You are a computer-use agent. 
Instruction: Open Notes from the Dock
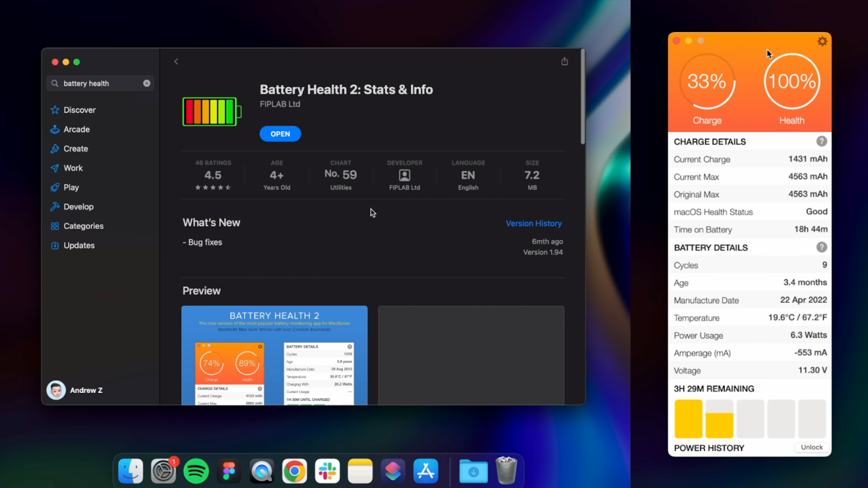pos(360,471)
